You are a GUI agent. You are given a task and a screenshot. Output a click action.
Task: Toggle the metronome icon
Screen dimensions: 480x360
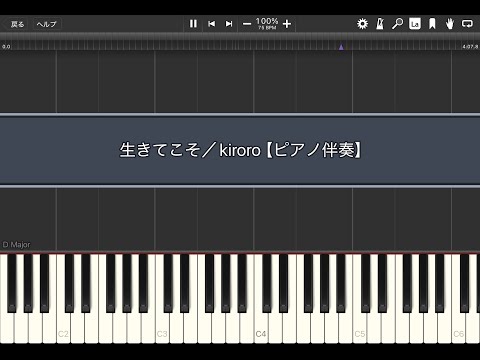pyautogui.click(x=380, y=24)
